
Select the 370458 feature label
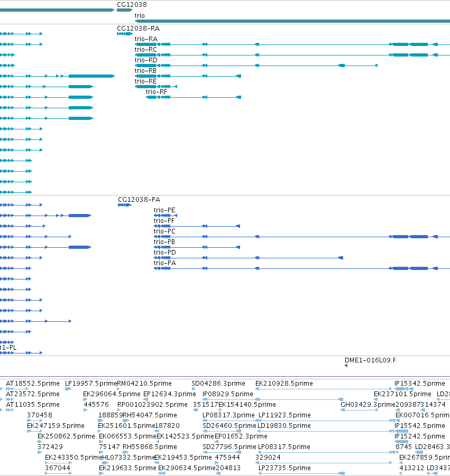click(x=40, y=415)
